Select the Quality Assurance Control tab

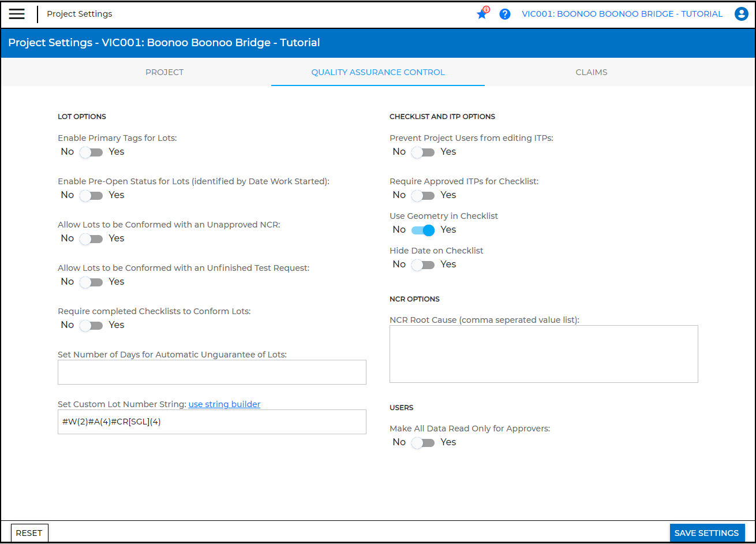point(378,73)
